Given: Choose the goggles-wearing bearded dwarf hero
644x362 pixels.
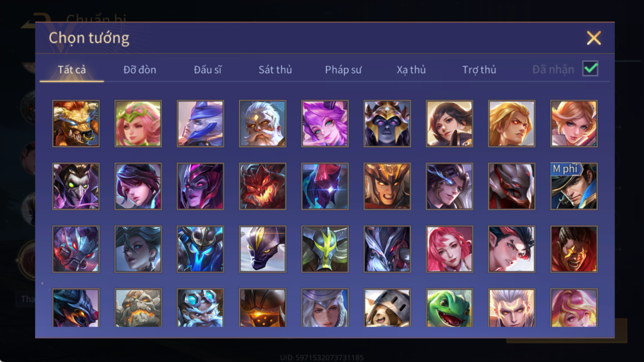Looking at the screenshot, I should tap(200, 307).
